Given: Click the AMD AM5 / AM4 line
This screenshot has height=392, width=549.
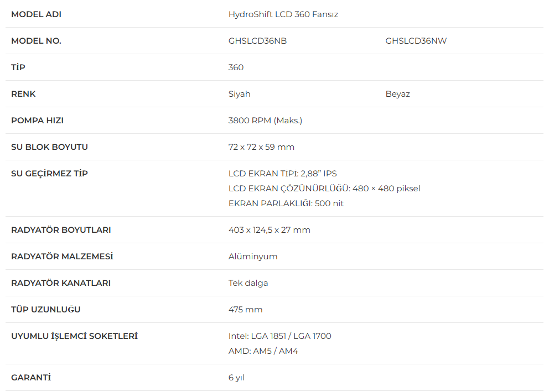Looking at the screenshot, I should pyautogui.click(x=263, y=351).
